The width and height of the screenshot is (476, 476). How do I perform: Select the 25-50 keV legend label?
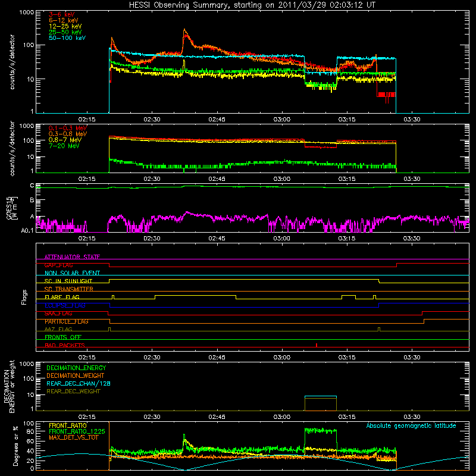click(x=65, y=32)
